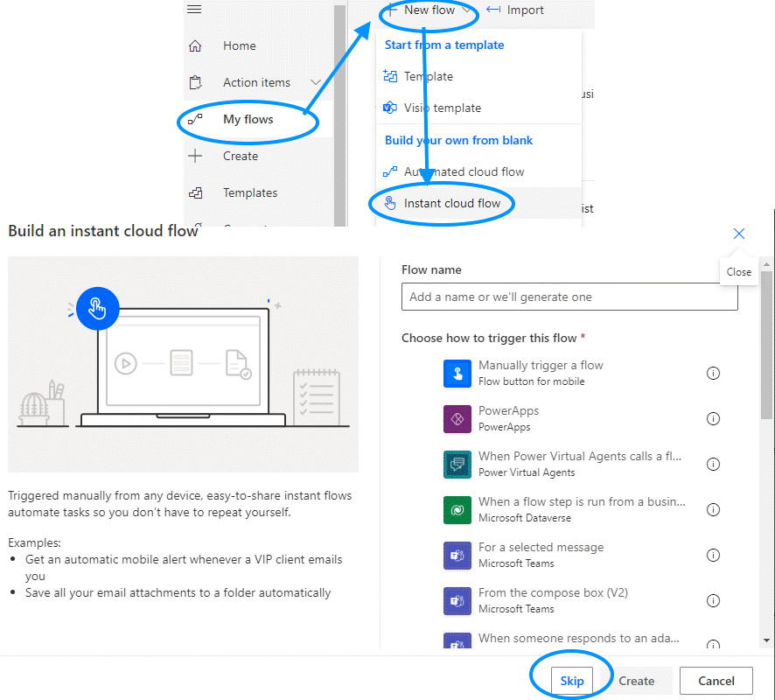Image resolution: width=775 pixels, height=700 pixels.
Task: Open the New flow dropdown arrow
Action: pyautogui.click(x=465, y=10)
